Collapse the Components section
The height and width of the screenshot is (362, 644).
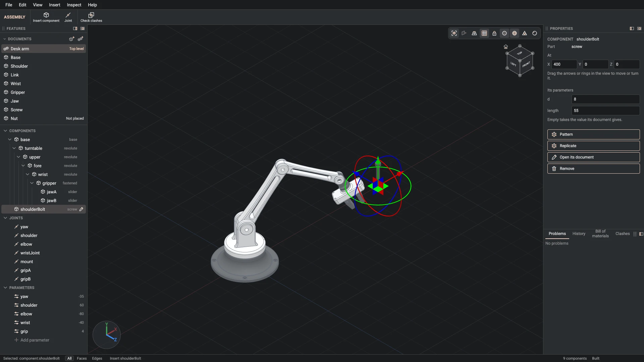coord(5,131)
